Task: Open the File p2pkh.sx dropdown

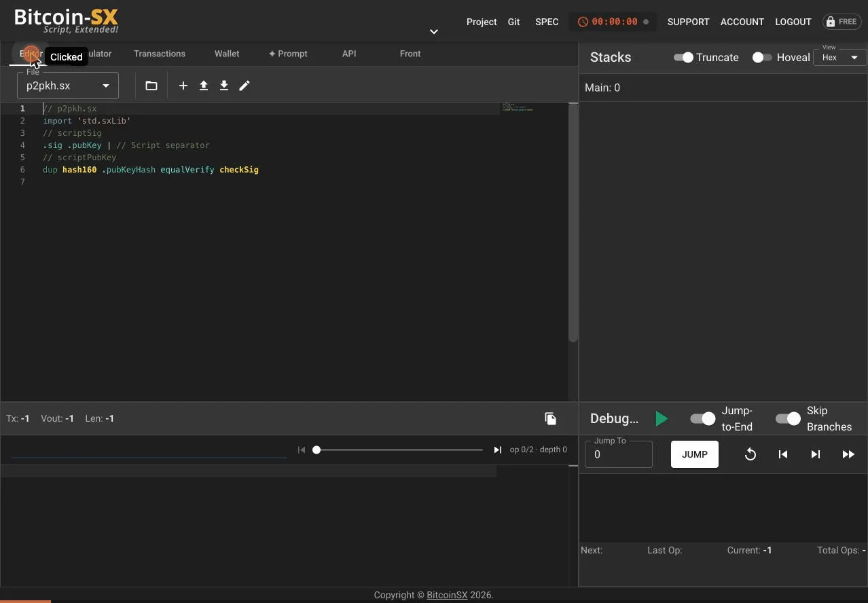Action: tap(68, 86)
